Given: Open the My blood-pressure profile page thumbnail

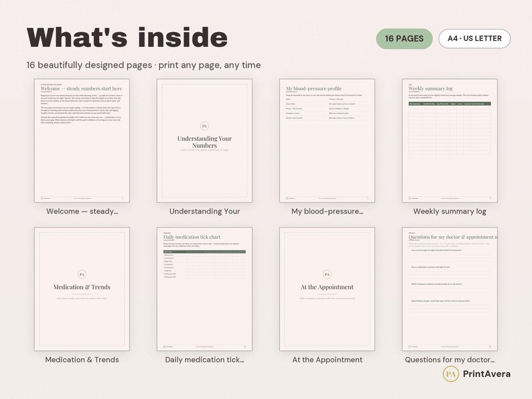Looking at the screenshot, I should [x=327, y=141].
